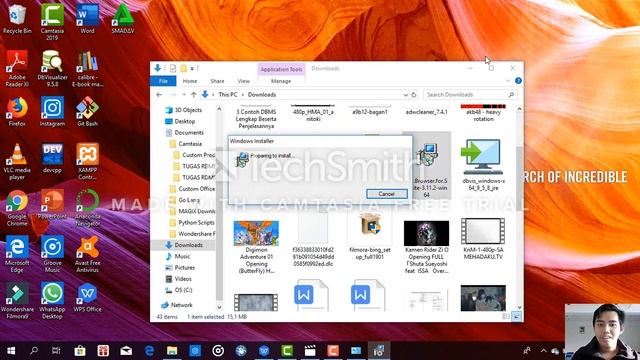Open WhatsApp Desktop shortcut
Screen dimensions: 640x360
(x=52, y=301)
